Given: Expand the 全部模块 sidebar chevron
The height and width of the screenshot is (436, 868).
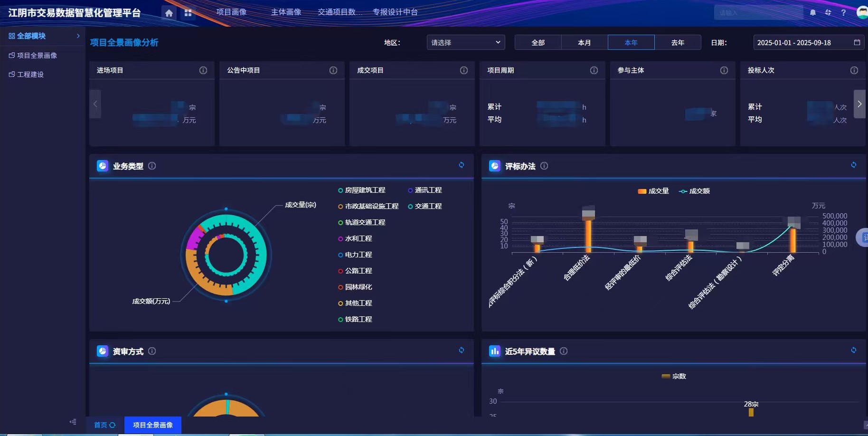Looking at the screenshot, I should point(78,36).
